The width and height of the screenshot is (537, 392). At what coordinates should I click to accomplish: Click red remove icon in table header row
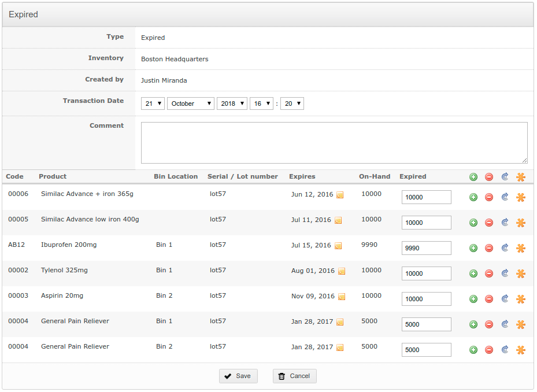[x=489, y=177]
